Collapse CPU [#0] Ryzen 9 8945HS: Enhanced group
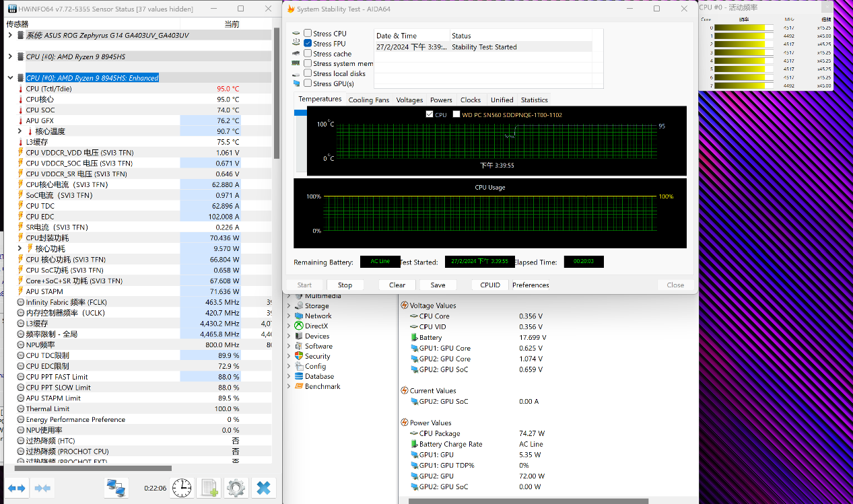Image resolution: width=853 pixels, height=504 pixels. (x=10, y=78)
